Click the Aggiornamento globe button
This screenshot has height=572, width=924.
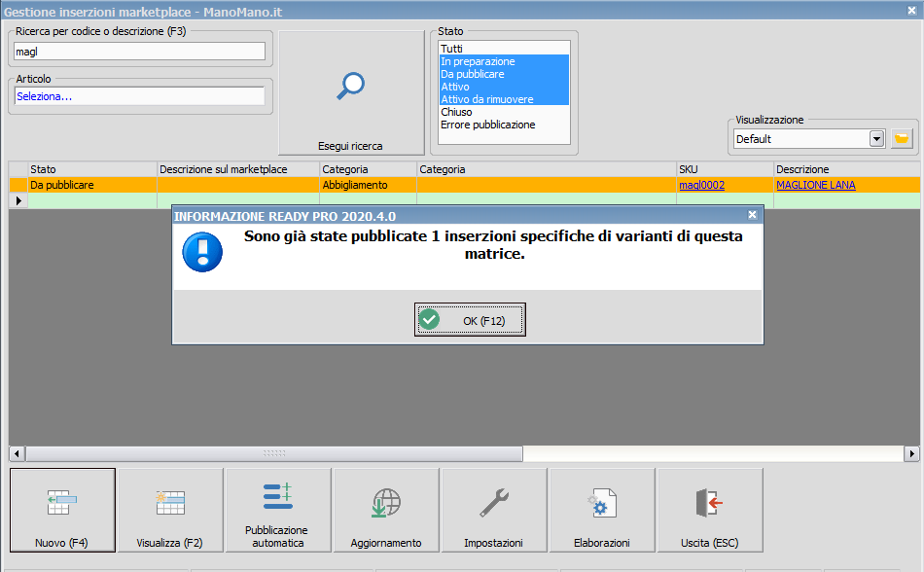[x=386, y=510]
